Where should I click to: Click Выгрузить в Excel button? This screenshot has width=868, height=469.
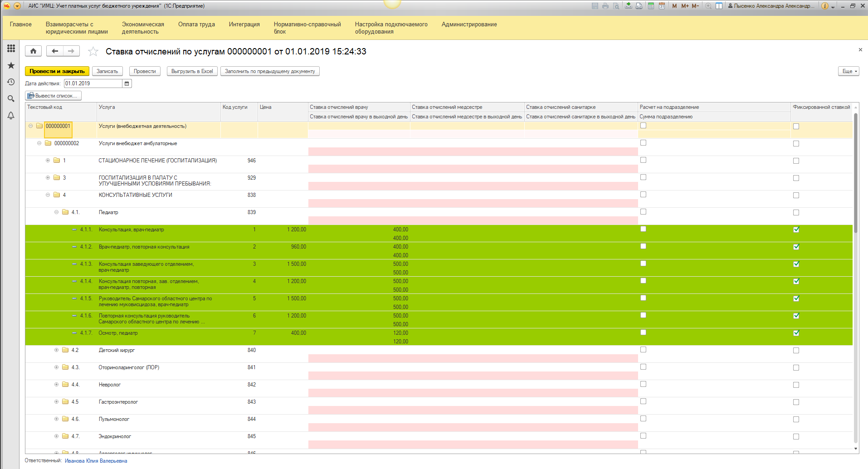pyautogui.click(x=192, y=71)
